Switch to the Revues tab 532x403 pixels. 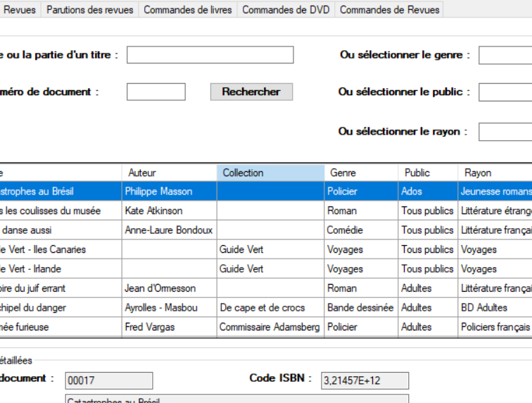click(x=20, y=10)
